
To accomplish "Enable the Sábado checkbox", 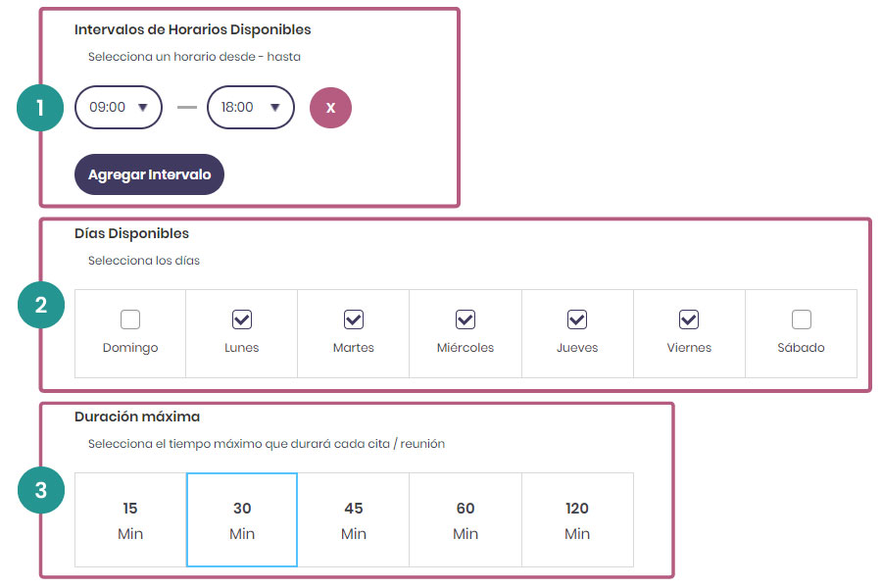I will (x=802, y=319).
